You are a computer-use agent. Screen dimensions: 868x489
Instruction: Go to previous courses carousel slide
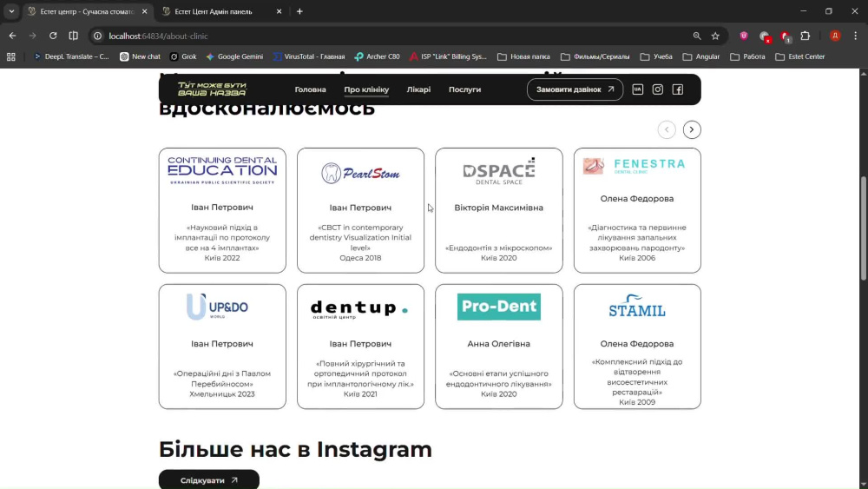667,129
